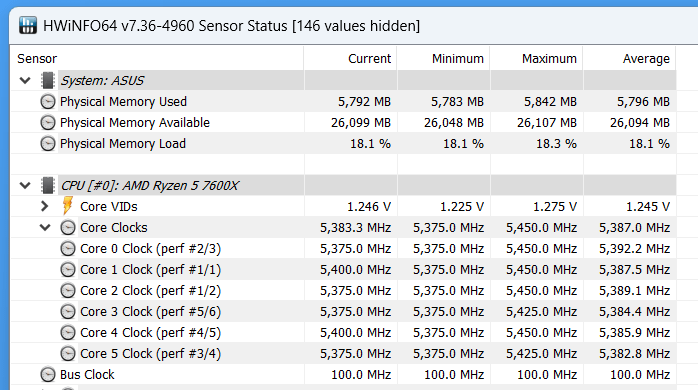Viewport: 698px width, 390px height.
Task: Click the clock icon of Core 3 Clock
Action: pos(68,311)
